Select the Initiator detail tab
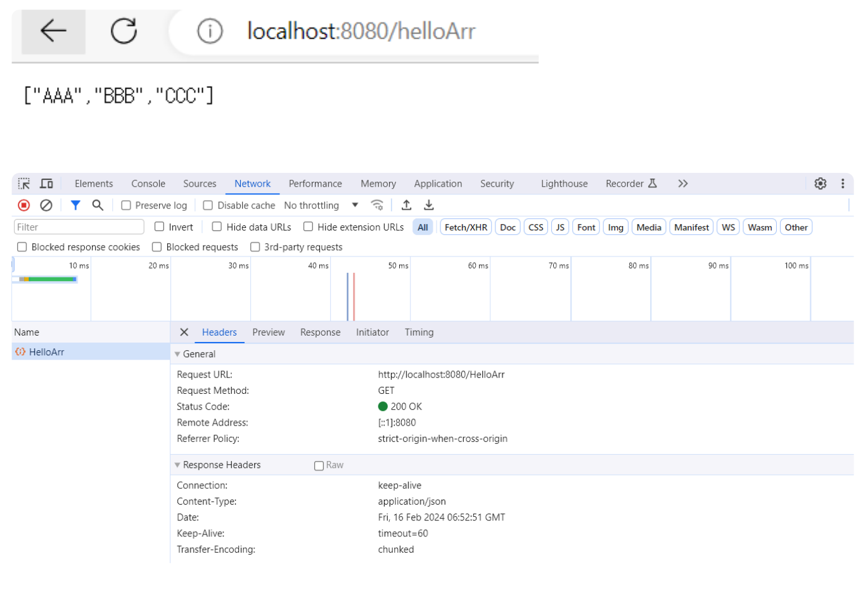This screenshot has width=868, height=606. click(x=373, y=332)
